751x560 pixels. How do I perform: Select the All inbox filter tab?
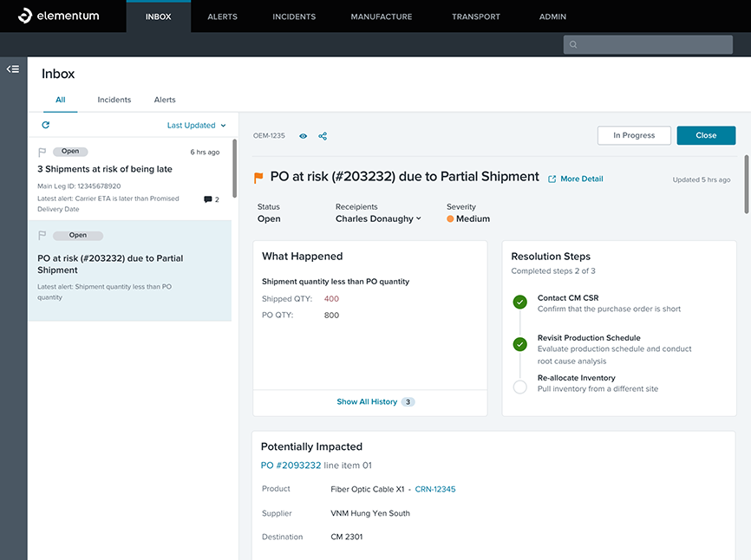point(61,100)
